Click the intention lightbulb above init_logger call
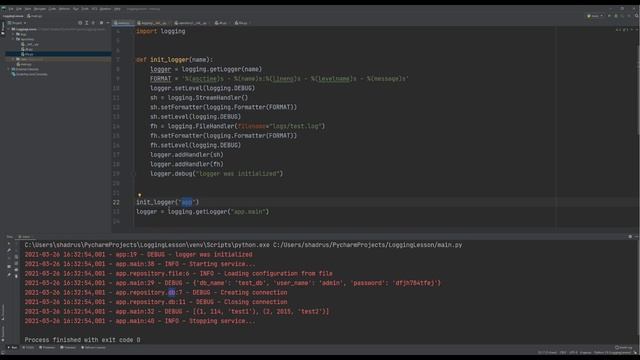 coord(140,195)
